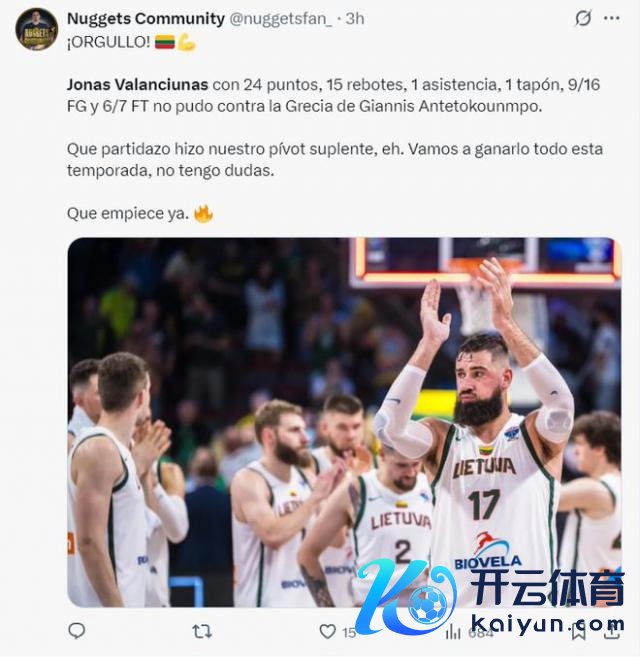Open the Lithuania team photo
This screenshot has height=657, width=640.
[x=344, y=422]
